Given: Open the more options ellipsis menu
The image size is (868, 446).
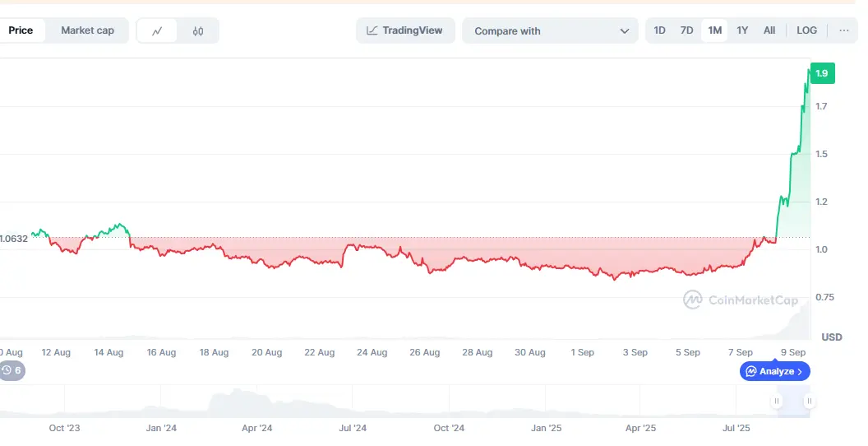Looking at the screenshot, I should click(x=843, y=30).
